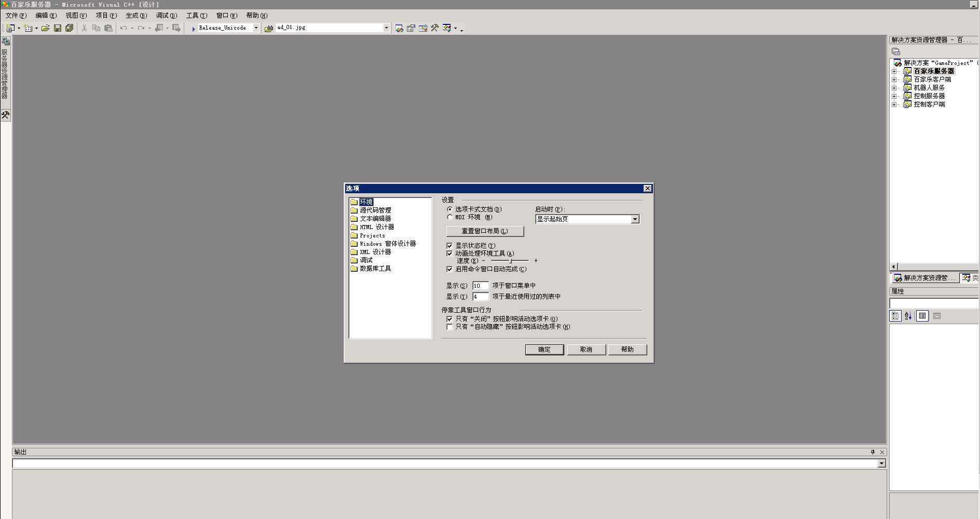Expand the 百家乐客户端 project node

click(894, 79)
